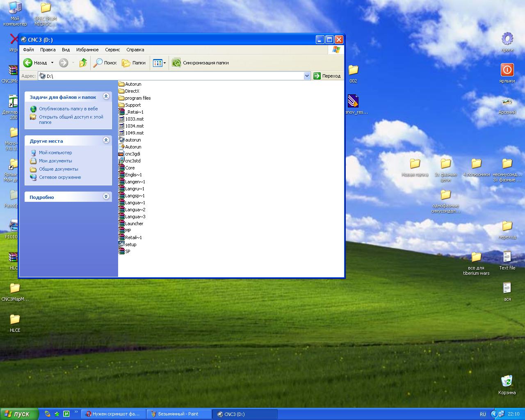The height and width of the screenshot is (420, 525).
Task: Open Сетевое окружение link
Action: pyautogui.click(x=60, y=177)
